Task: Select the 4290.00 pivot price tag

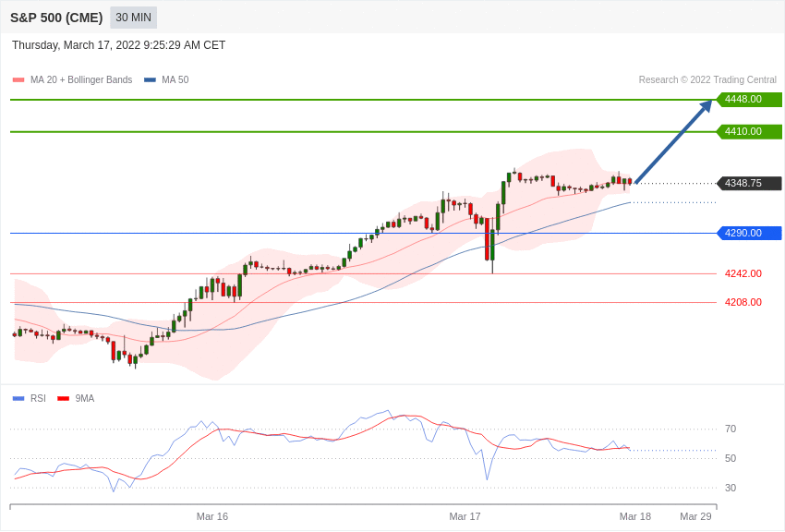Action: 750,234
